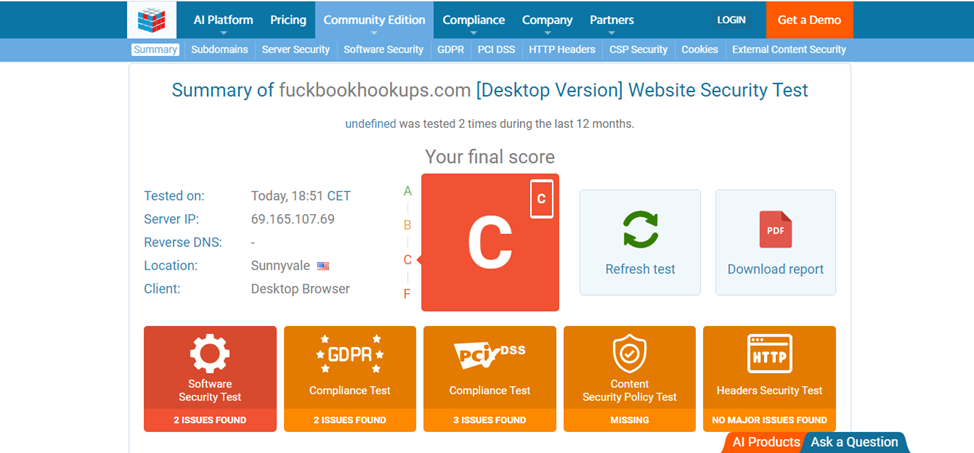Click the Your final score heading
Image resolution: width=974 pixels, height=453 pixels.
pyautogui.click(x=489, y=156)
